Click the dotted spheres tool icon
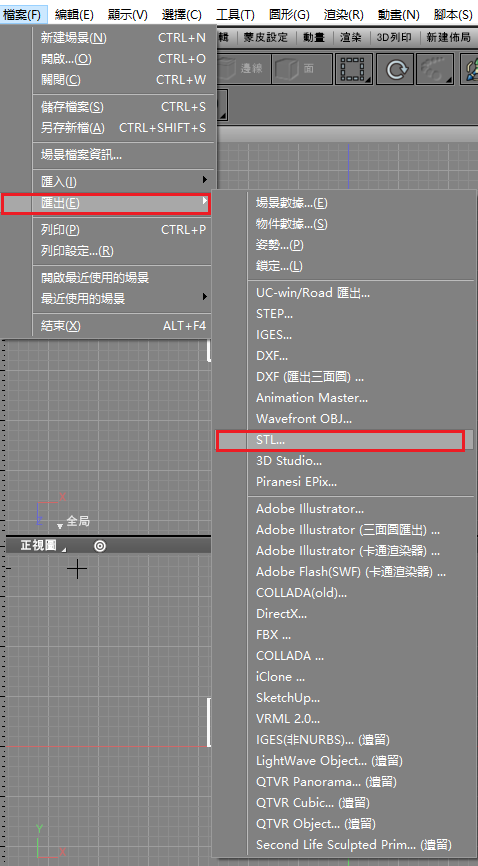 coord(435,68)
